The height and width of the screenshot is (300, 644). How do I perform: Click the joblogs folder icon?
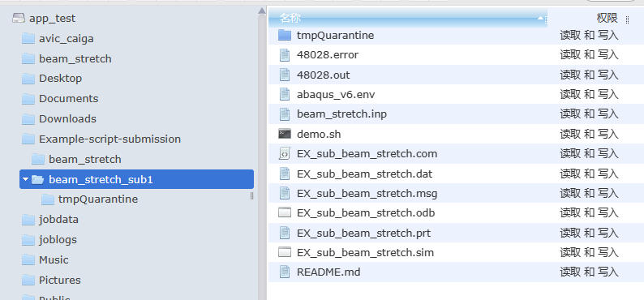(28, 240)
